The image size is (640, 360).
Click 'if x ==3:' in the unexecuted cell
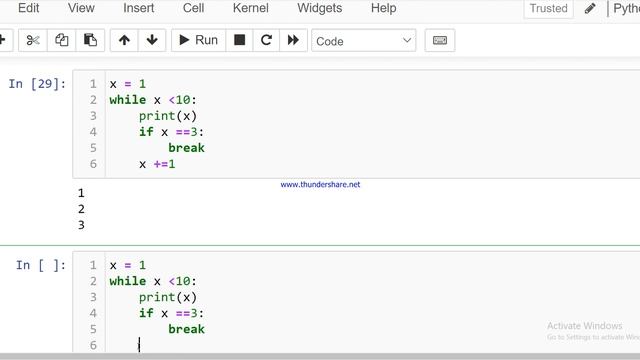171,313
